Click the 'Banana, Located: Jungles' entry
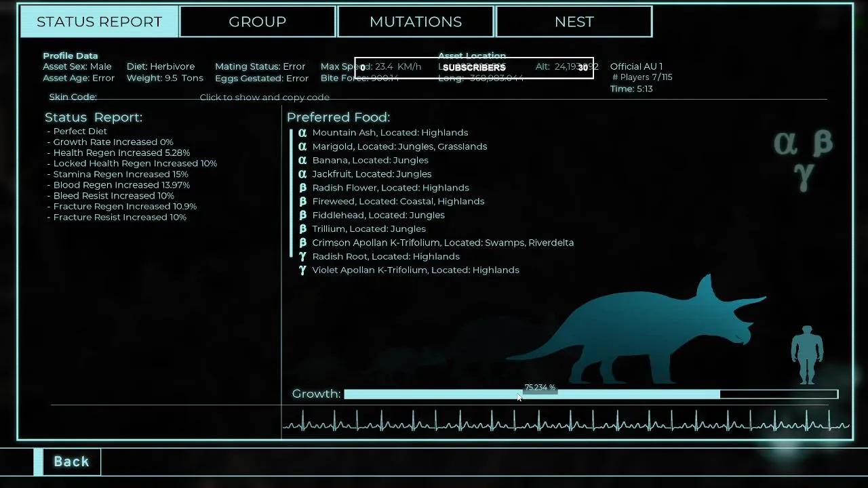The width and height of the screenshot is (868, 488). [x=370, y=160]
